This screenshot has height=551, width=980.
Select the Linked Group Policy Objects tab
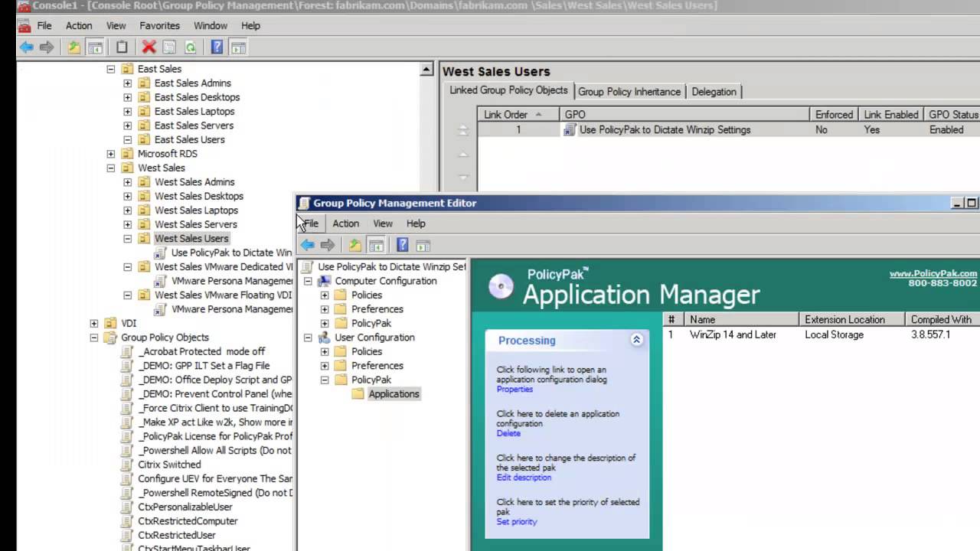click(508, 90)
